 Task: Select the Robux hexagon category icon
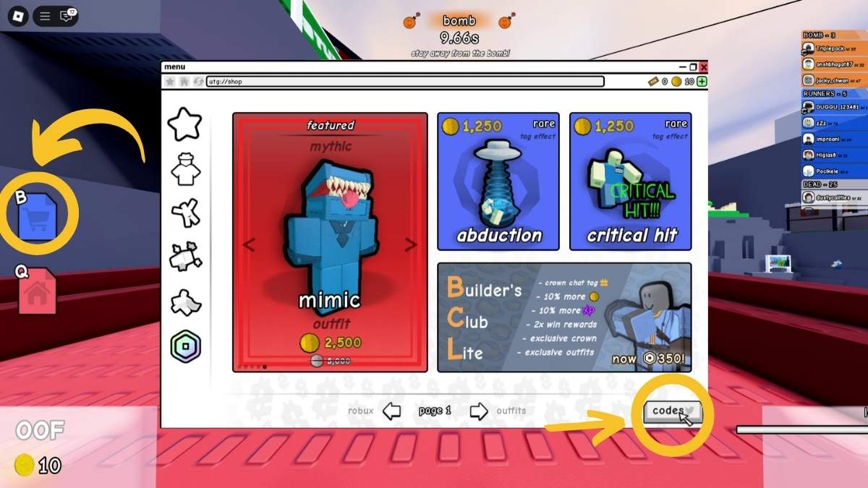pos(185,346)
